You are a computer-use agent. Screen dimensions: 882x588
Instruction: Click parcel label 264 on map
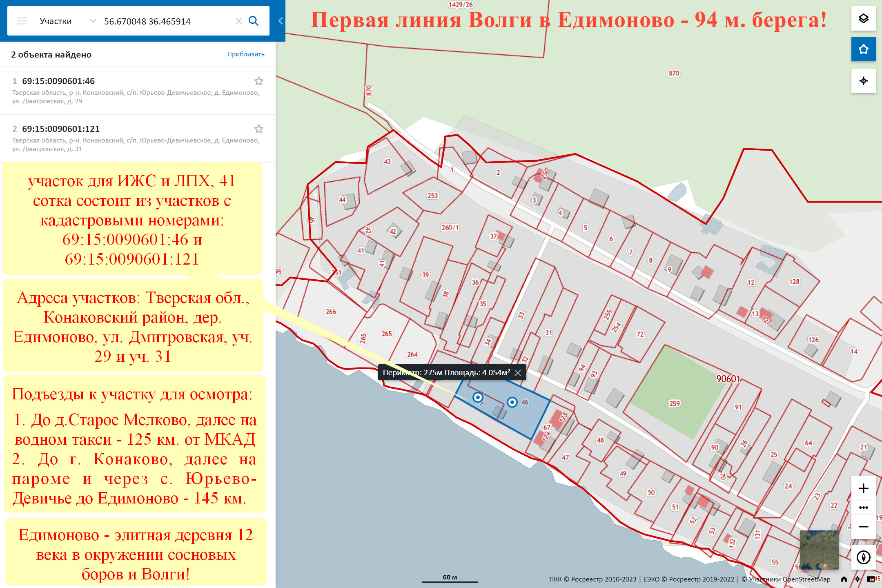412,354
